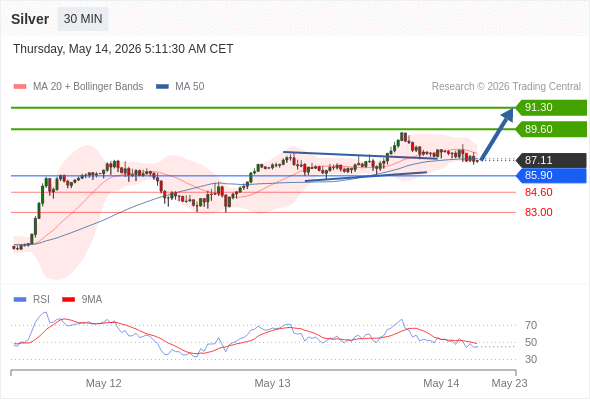Click the MA 20 + Bollinger Bands label
This screenshot has width=590, height=400.
(x=88, y=87)
